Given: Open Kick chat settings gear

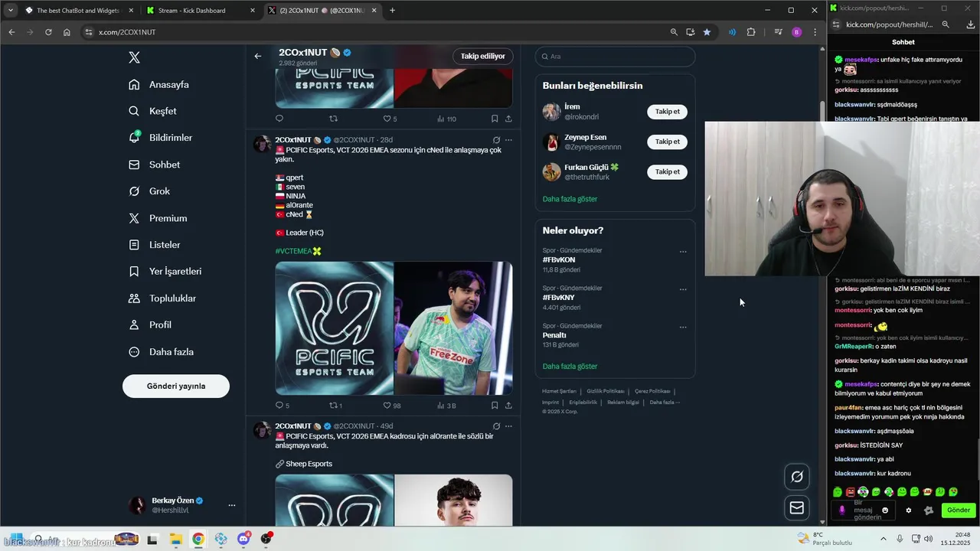Looking at the screenshot, I should click(909, 510).
